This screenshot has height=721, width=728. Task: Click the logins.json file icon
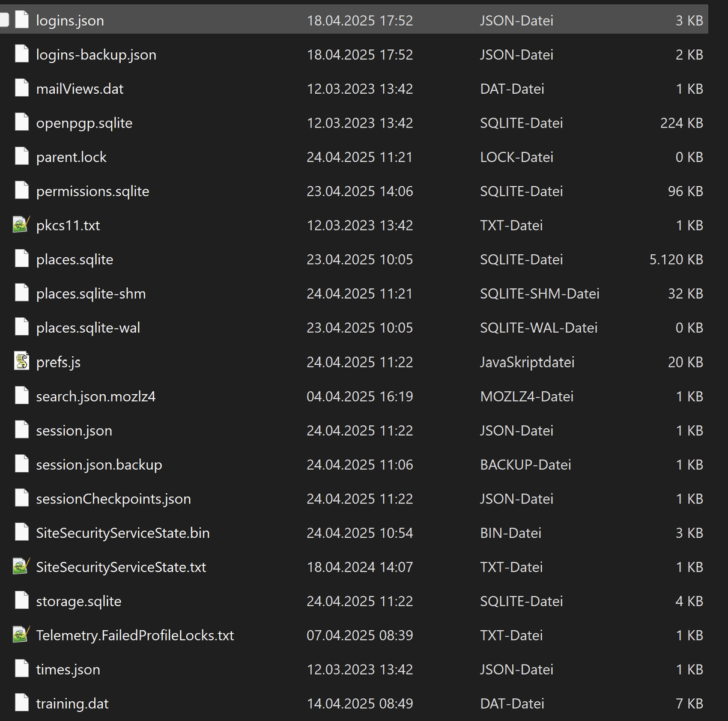(x=22, y=20)
